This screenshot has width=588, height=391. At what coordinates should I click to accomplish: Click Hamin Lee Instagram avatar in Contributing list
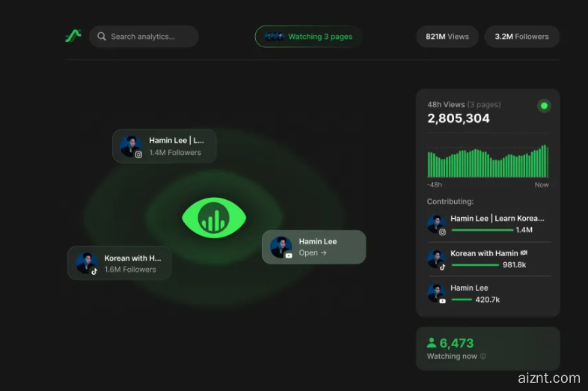point(436,224)
